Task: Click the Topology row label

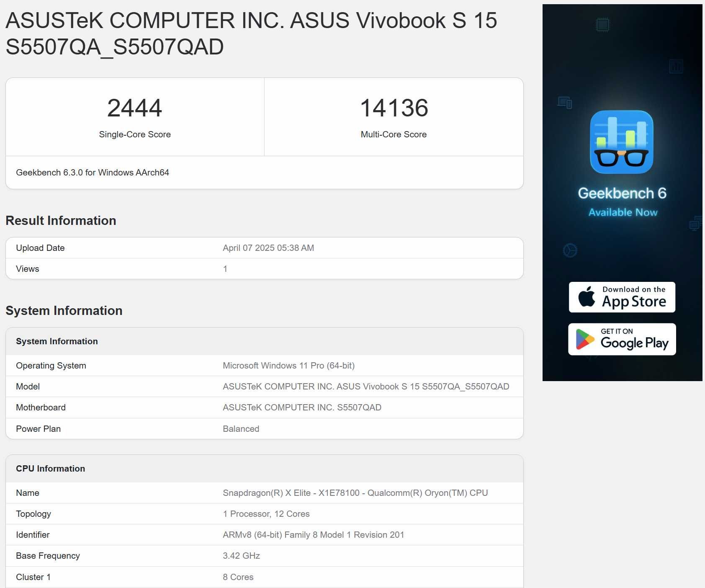Action: [x=33, y=514]
